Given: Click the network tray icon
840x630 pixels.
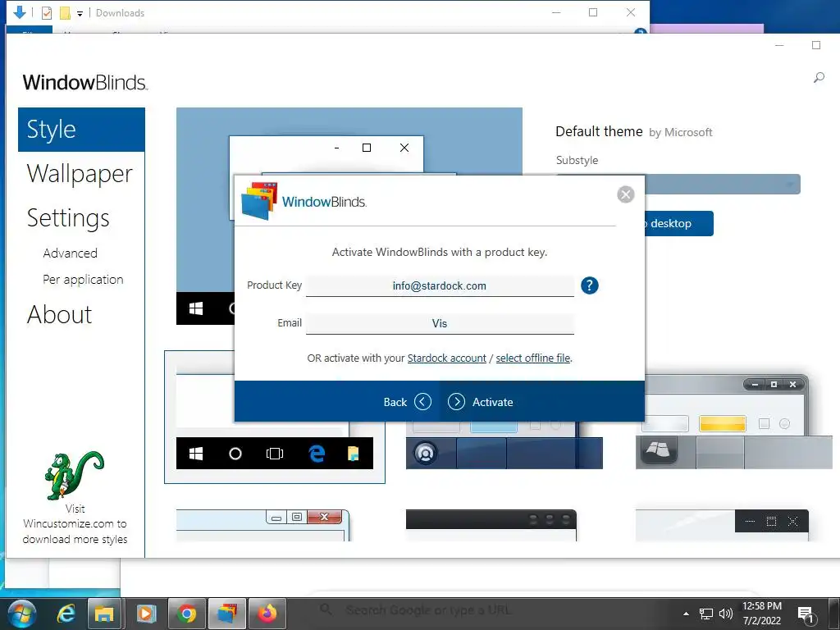Looking at the screenshot, I should (x=706, y=614).
